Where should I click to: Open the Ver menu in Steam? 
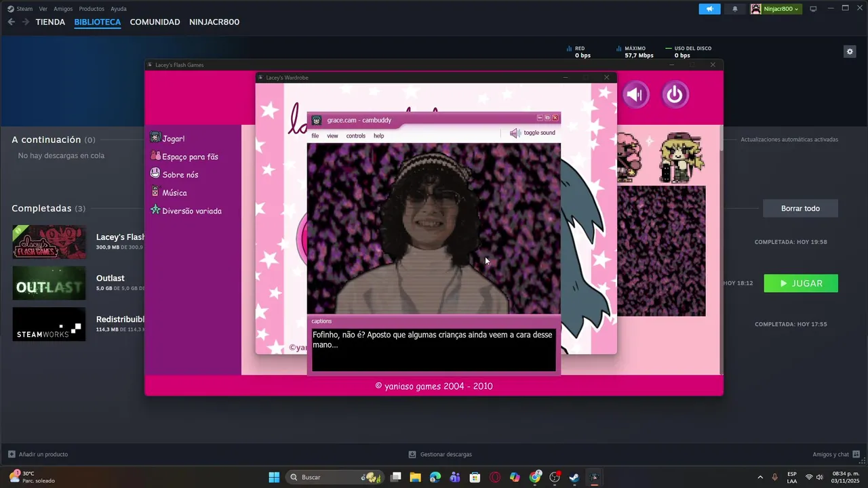43,9
